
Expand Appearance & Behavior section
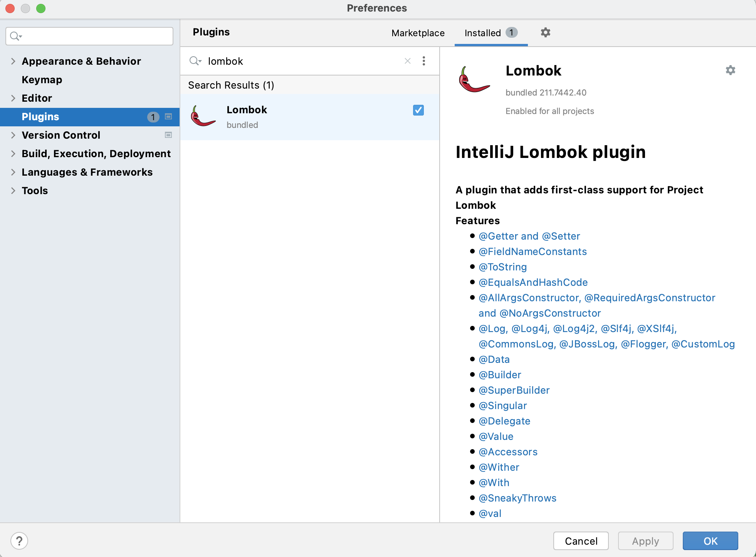(x=13, y=61)
